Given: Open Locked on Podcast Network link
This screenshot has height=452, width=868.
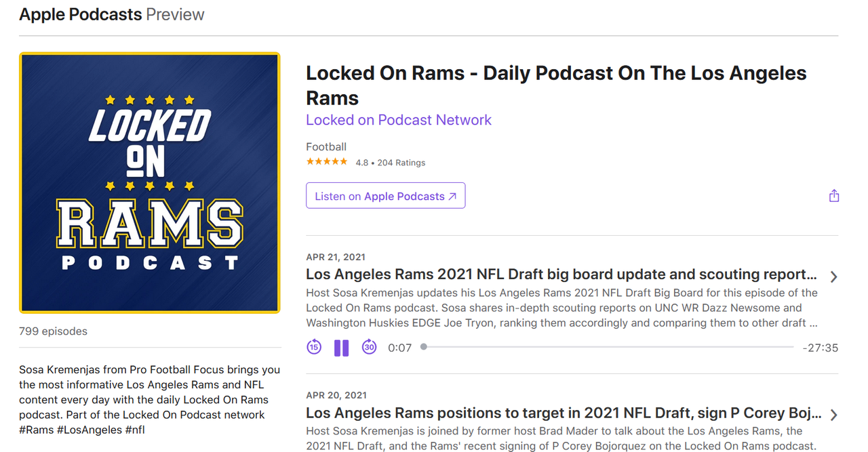Looking at the screenshot, I should 399,120.
